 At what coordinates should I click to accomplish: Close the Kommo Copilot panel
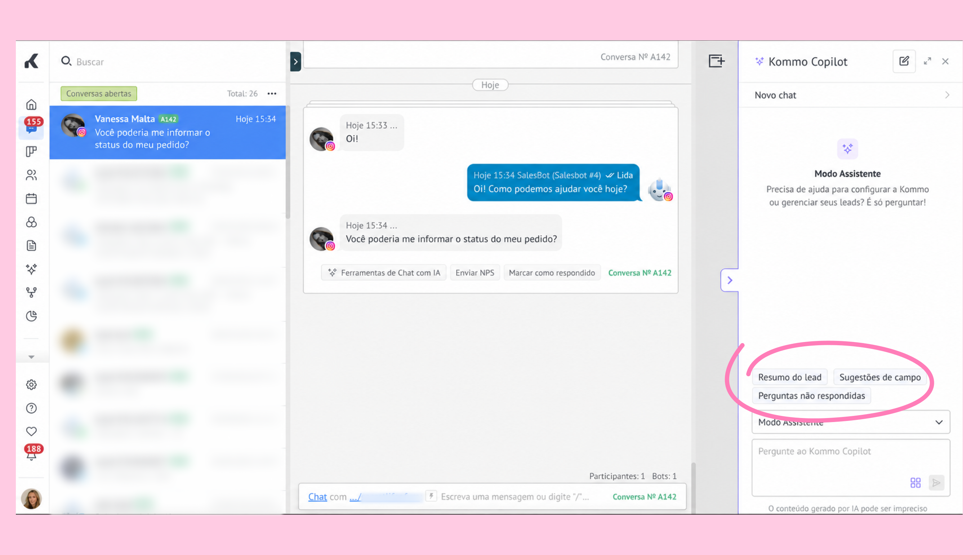(945, 61)
